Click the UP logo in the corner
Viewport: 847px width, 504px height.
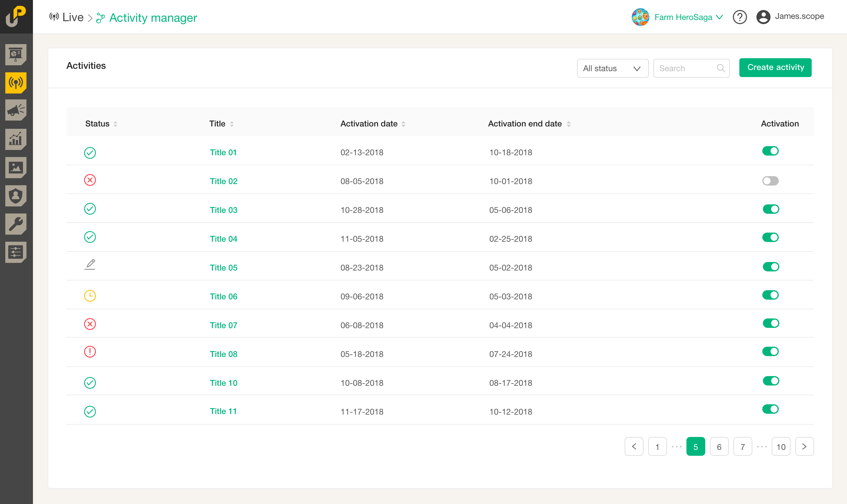pos(16,16)
